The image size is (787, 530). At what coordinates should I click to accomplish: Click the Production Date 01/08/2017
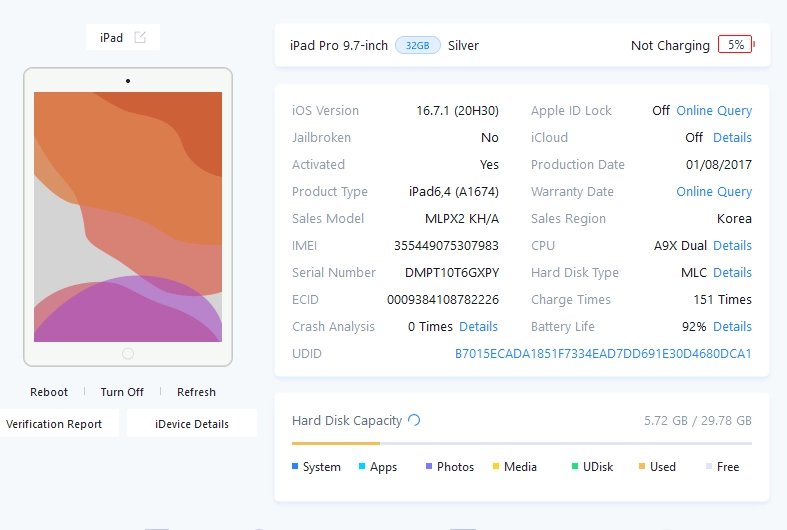(x=719, y=165)
